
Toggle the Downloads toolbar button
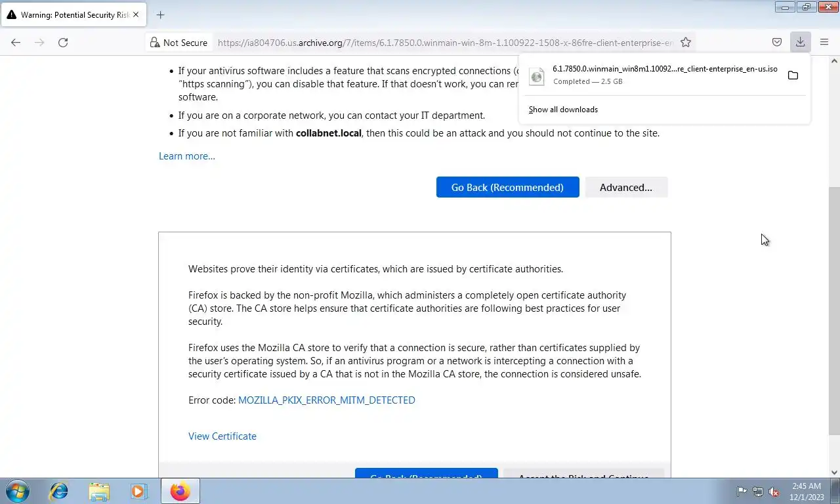click(801, 43)
